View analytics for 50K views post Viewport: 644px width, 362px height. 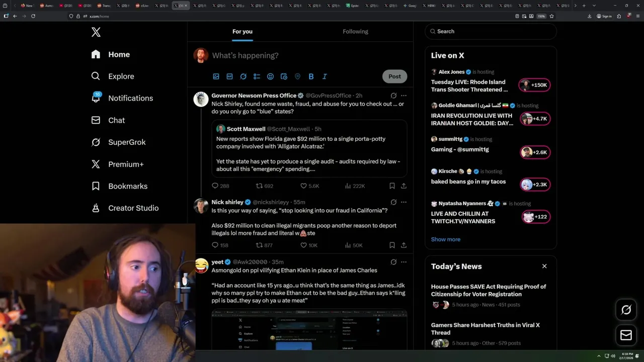(354, 245)
